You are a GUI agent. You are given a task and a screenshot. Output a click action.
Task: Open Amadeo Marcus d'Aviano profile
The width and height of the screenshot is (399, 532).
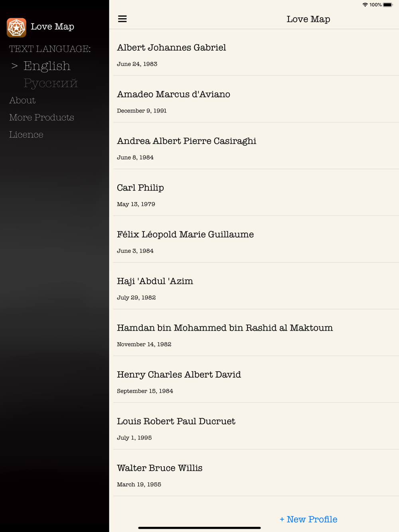click(x=256, y=99)
